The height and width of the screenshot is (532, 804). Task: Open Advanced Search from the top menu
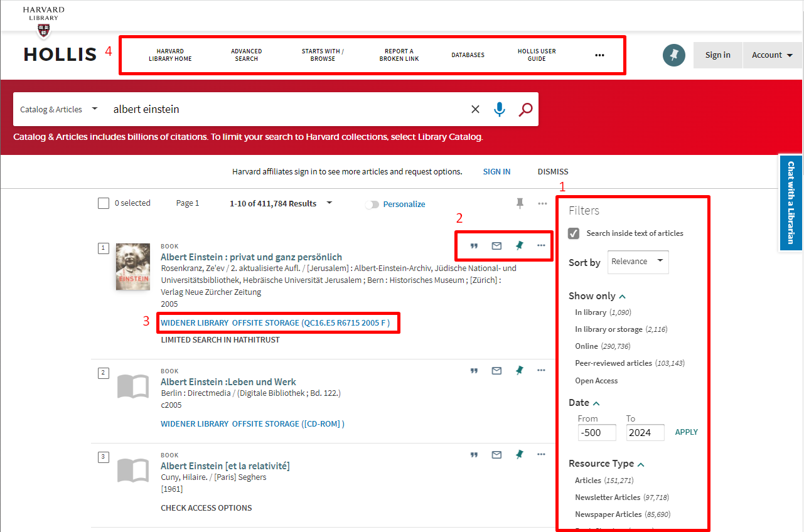coord(246,55)
